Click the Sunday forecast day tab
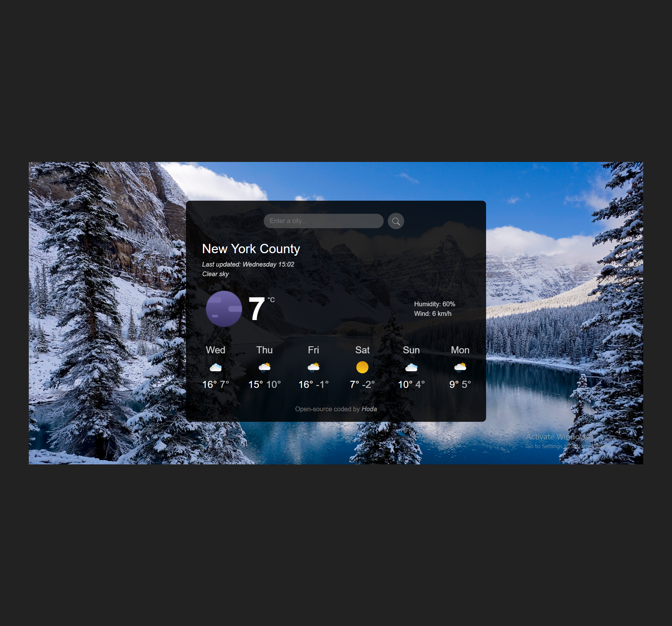Viewport: 672px width, 626px height. (410, 367)
